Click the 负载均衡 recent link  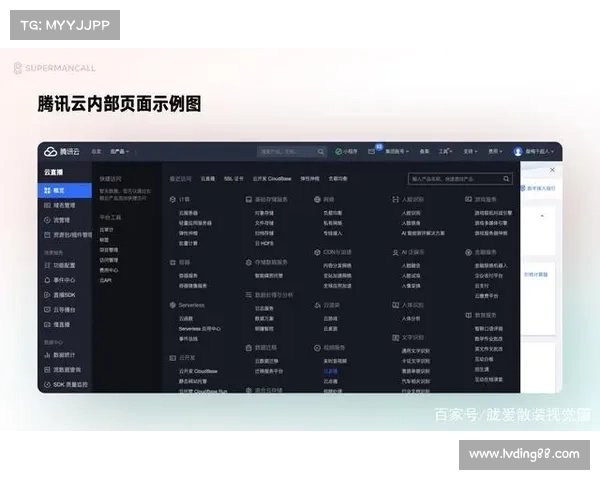(338, 179)
